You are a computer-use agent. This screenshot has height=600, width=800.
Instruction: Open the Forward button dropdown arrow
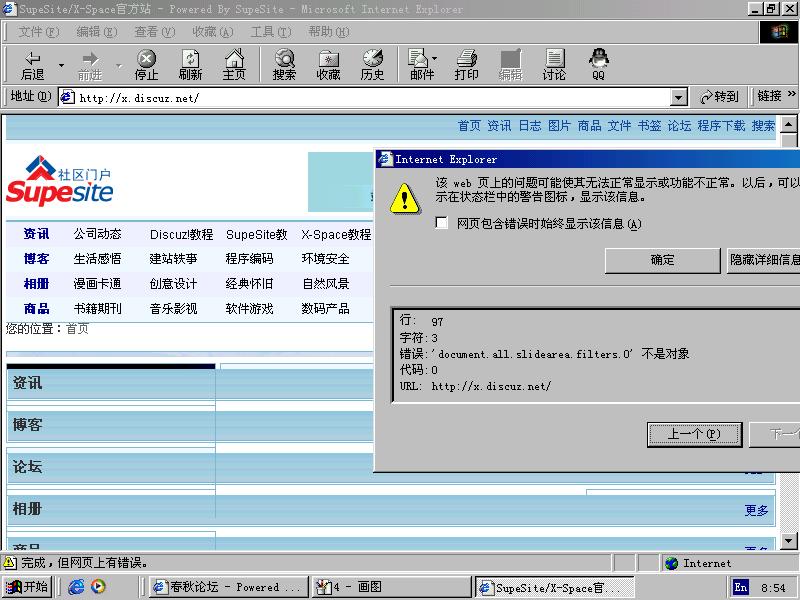pyautogui.click(x=119, y=65)
